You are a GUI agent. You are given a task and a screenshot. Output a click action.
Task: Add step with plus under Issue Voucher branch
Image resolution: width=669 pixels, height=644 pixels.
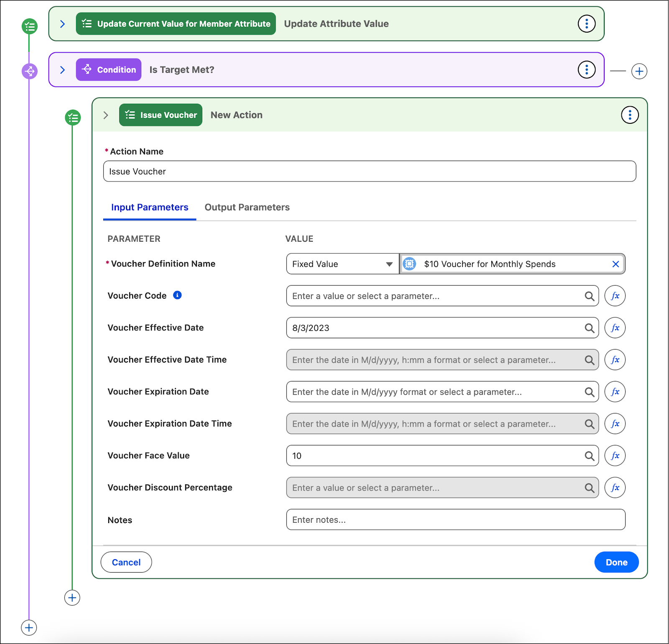[x=72, y=598]
